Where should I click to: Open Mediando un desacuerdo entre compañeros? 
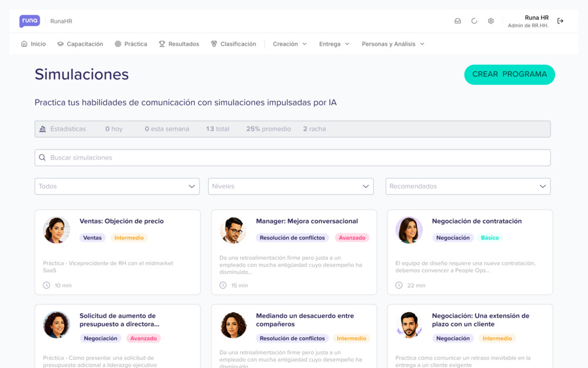[x=294, y=336]
